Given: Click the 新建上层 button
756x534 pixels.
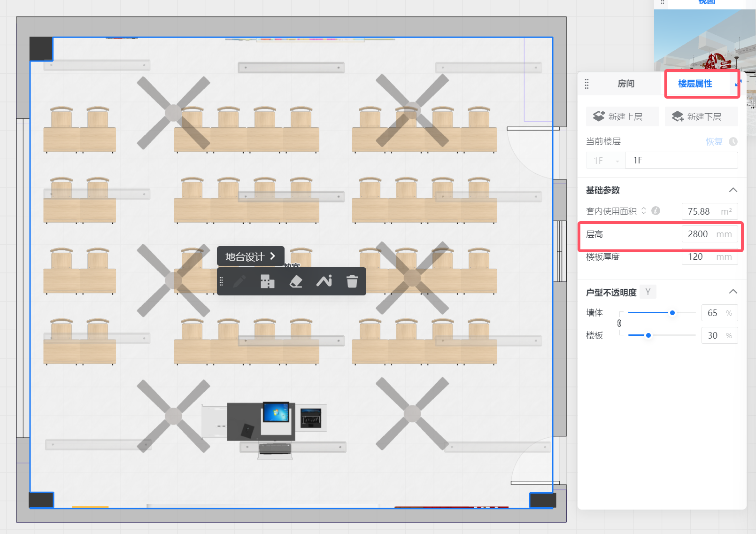Looking at the screenshot, I should point(622,116).
